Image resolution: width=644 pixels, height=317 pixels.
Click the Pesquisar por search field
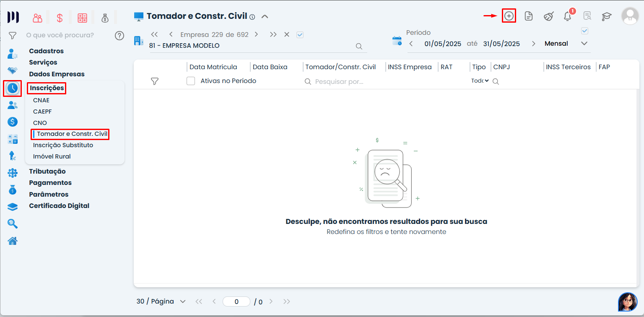pyautogui.click(x=340, y=82)
